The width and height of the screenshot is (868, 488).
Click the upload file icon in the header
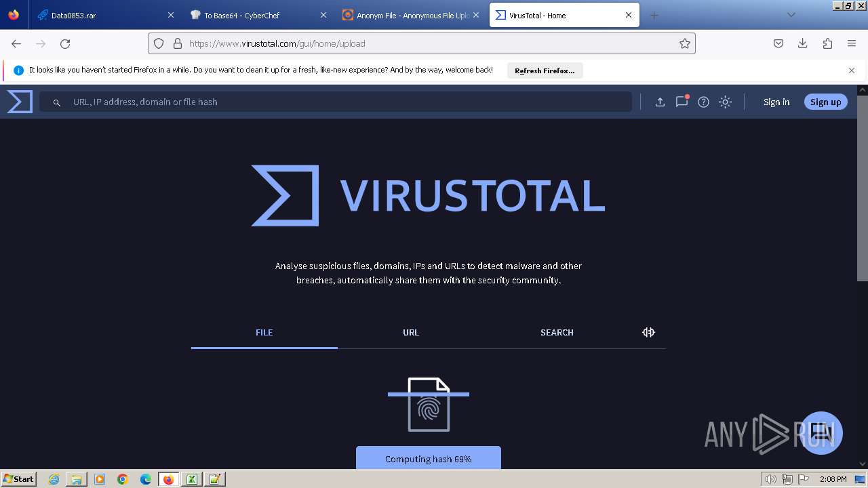[660, 102]
